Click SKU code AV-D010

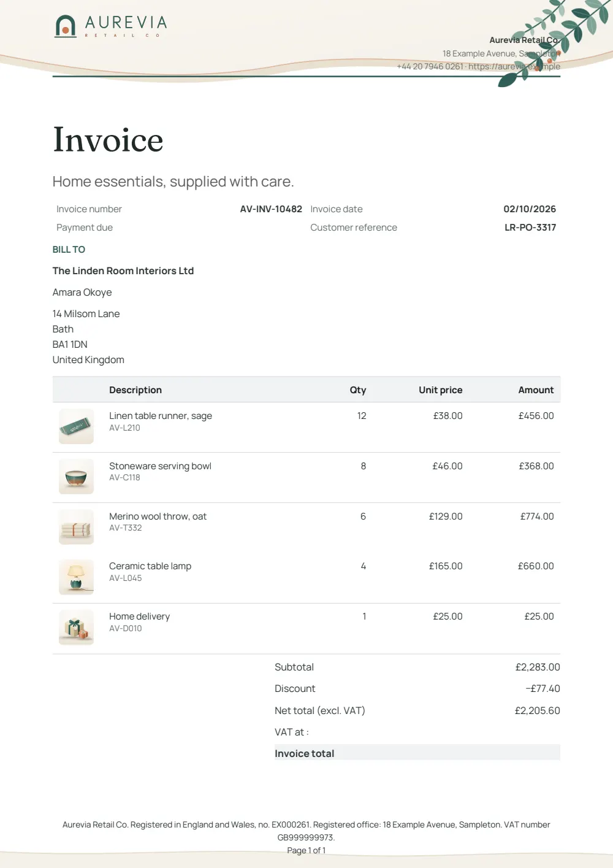[126, 629]
